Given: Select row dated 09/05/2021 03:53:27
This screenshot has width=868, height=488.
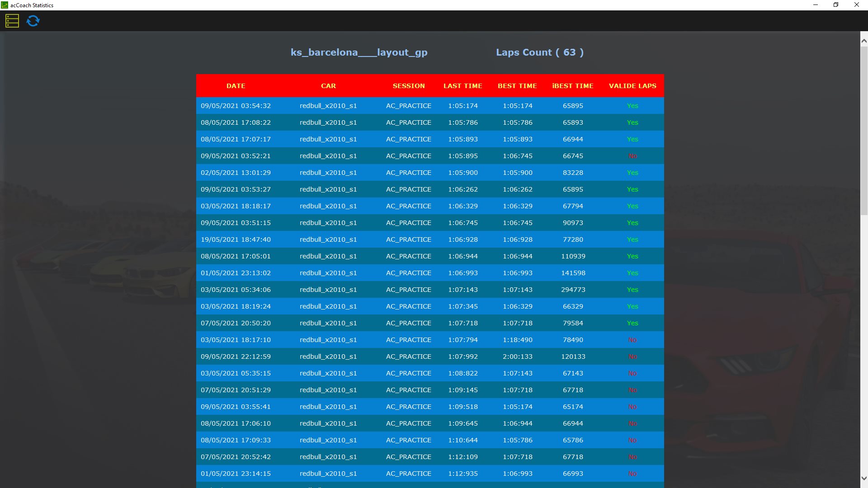Looking at the screenshot, I should 430,189.
